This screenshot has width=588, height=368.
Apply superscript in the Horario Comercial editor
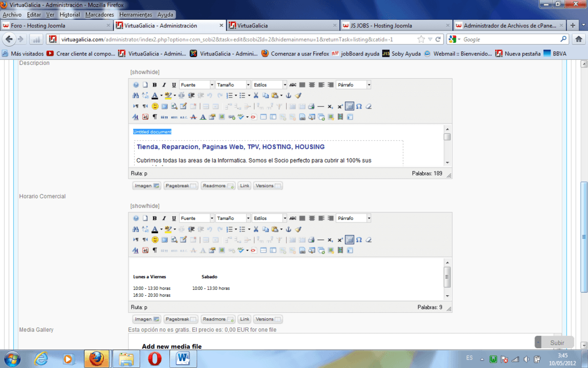[x=340, y=240]
